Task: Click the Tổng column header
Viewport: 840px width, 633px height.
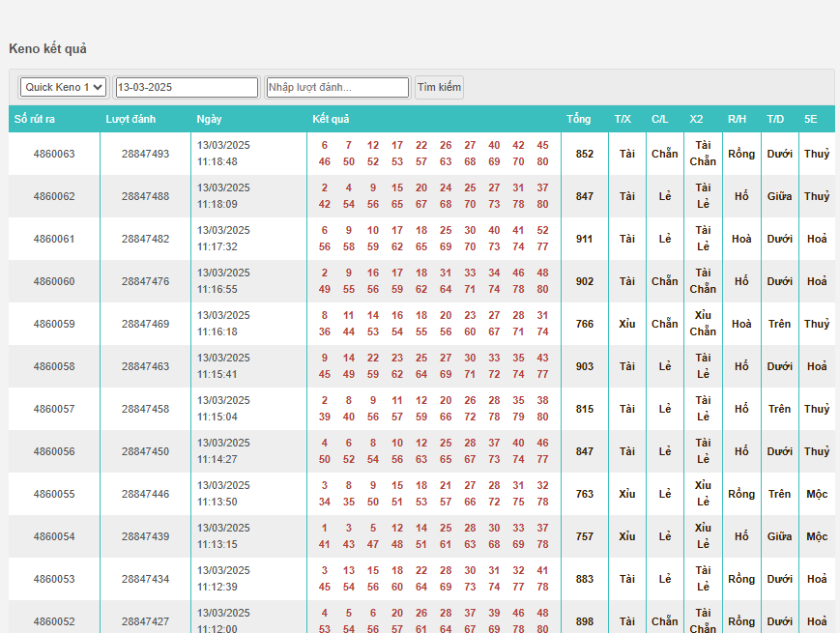Action: (578, 119)
